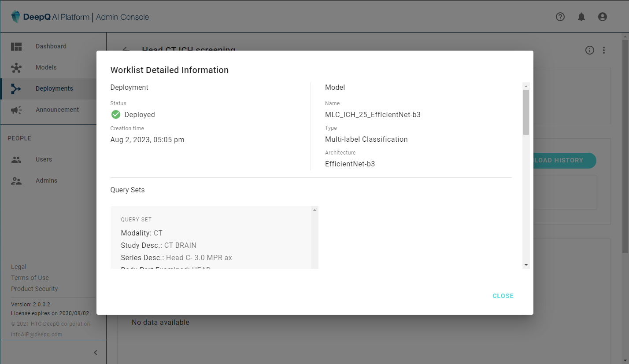This screenshot has height=364, width=629.
Task: Open the notifications bell
Action: point(581,17)
